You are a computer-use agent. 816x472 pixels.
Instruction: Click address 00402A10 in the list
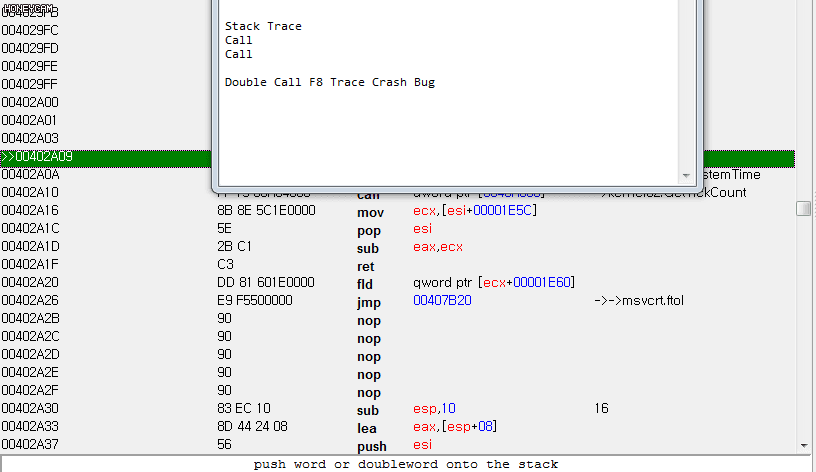pos(30,193)
